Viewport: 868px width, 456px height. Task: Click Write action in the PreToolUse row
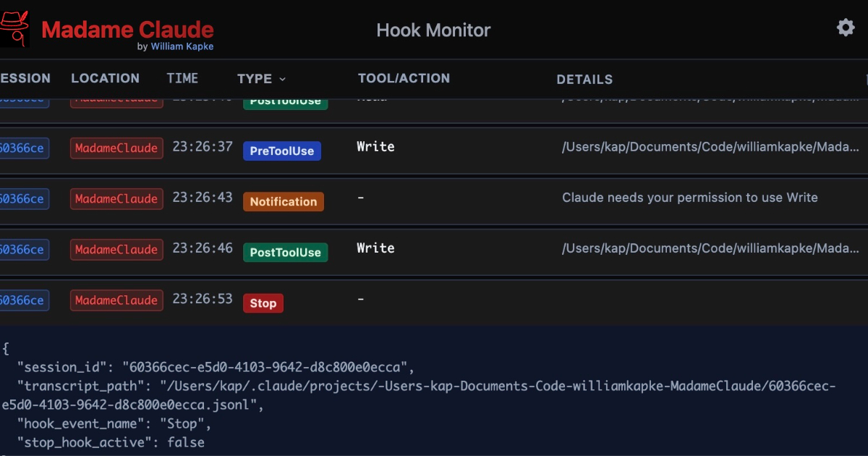click(375, 147)
